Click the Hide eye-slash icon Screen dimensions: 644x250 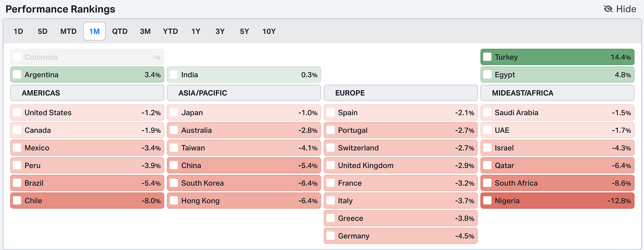click(608, 9)
